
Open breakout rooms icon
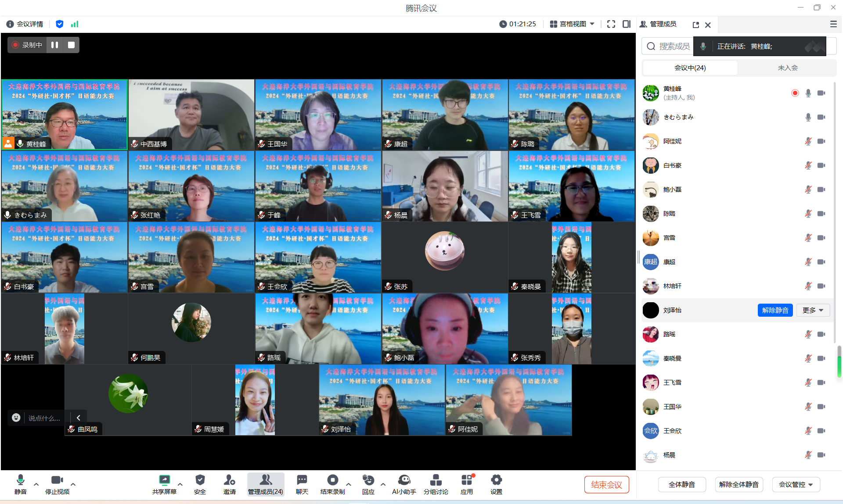coord(436,480)
